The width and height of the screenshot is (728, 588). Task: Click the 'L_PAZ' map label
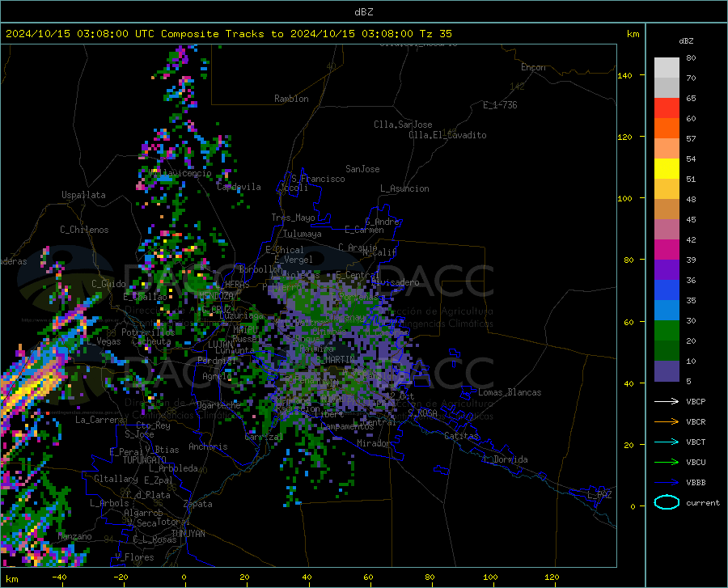600,495
